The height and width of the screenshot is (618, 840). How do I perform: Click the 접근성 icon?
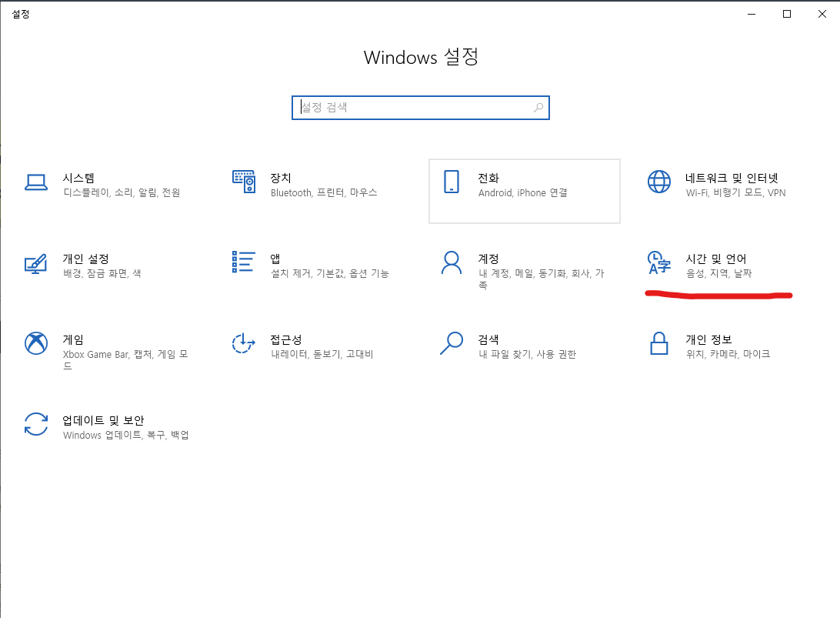coord(244,343)
